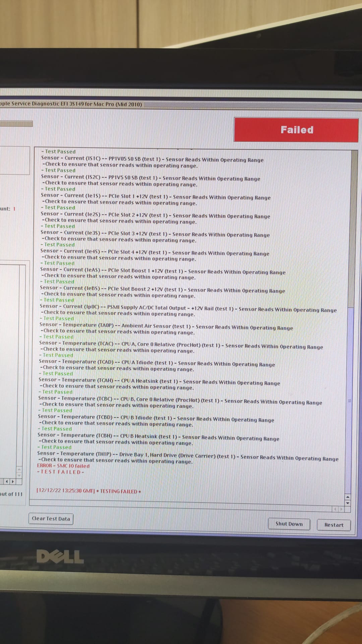Select the PCIe Slot 4 +12V line
This screenshot has height=644, width=362.
(155, 252)
